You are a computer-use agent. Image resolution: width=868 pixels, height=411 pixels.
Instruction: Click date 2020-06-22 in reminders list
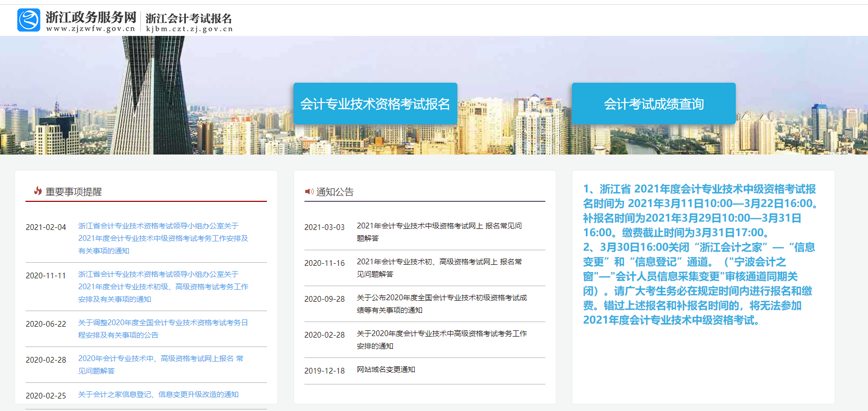tap(46, 324)
